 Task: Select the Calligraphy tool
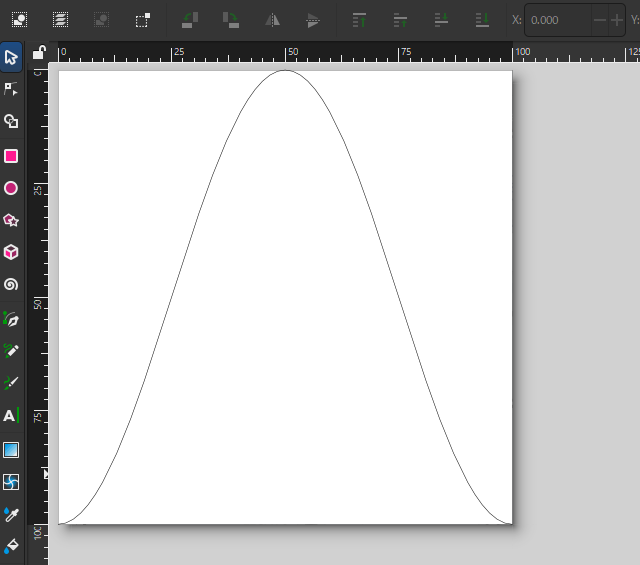tap(11, 383)
